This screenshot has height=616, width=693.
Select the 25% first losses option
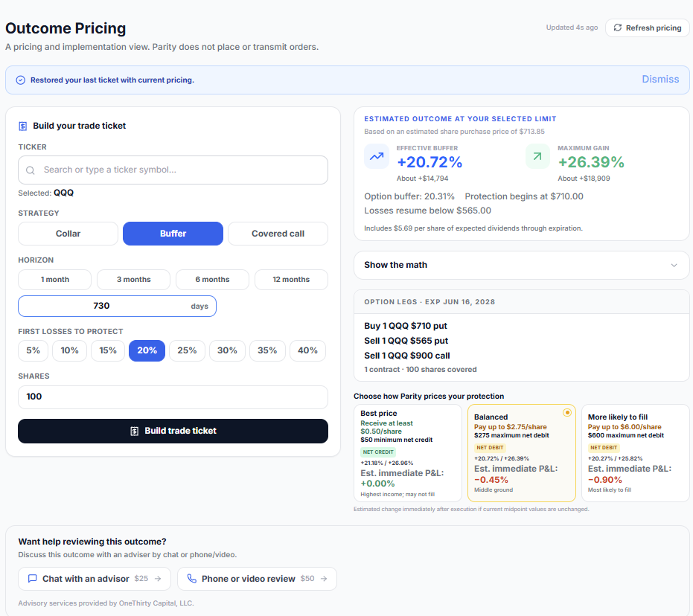187,350
